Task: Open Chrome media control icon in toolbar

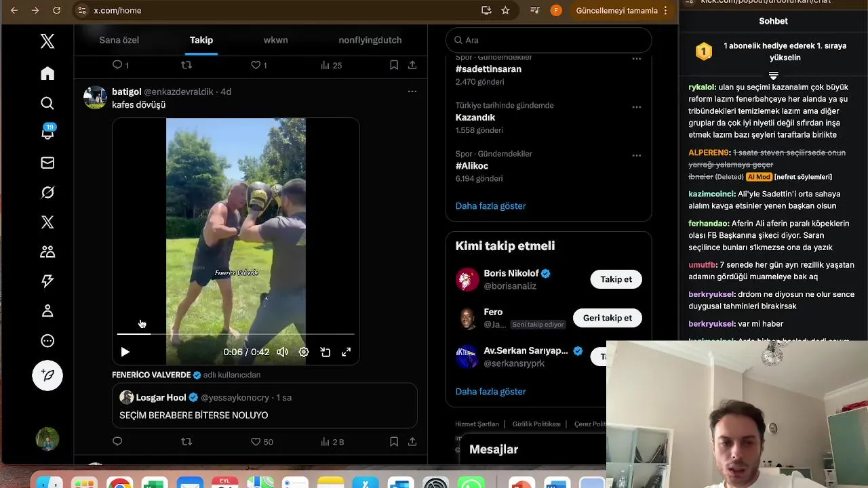Action: click(x=535, y=10)
